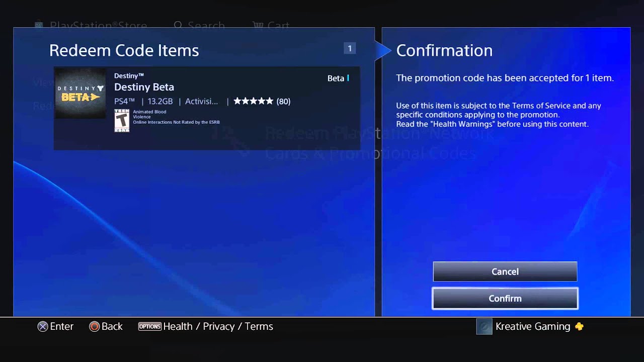Click the Destiny™ franchise label above the title
This screenshot has width=644, height=362.
129,75
